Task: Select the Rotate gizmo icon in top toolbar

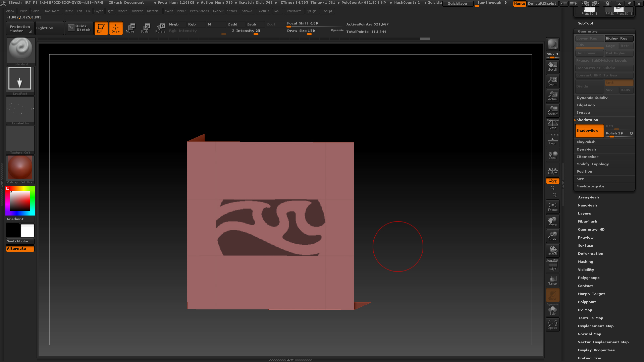Action: pos(160,28)
